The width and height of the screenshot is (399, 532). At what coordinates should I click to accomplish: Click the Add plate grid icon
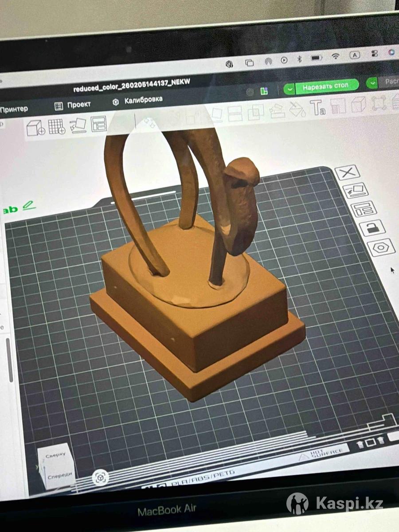57,126
